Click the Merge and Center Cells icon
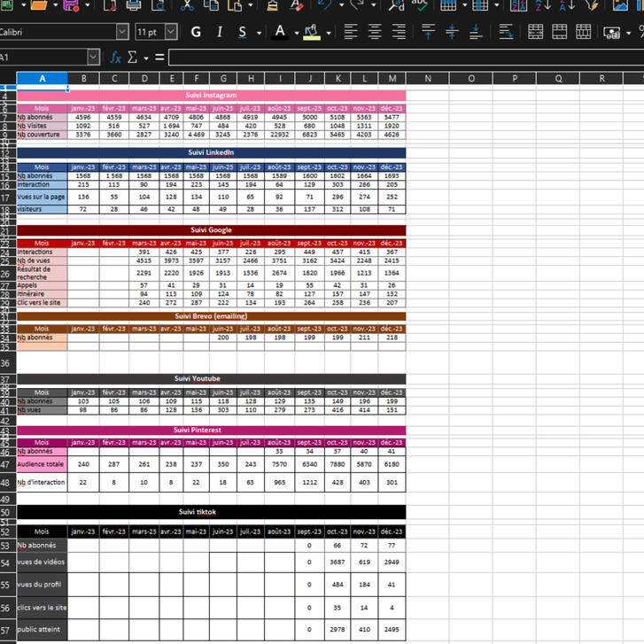 coord(536,32)
